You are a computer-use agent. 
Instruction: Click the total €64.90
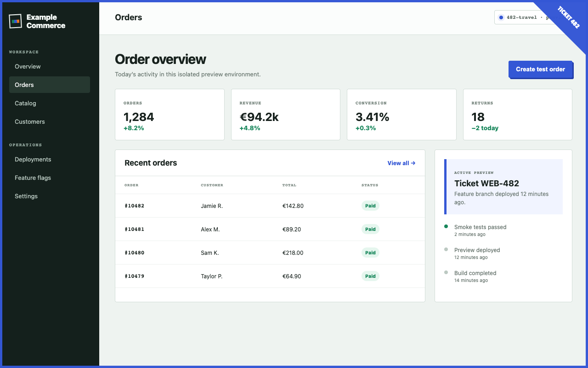[x=292, y=276]
